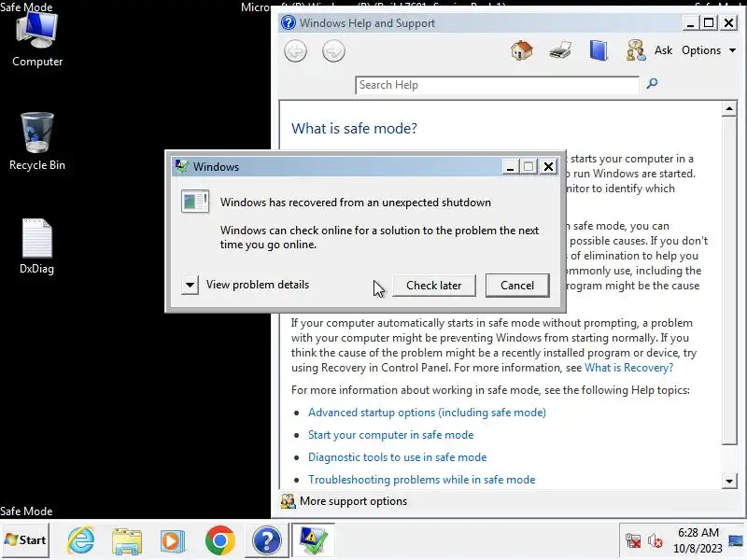Click the Windows dialog title bar icon
The image size is (747, 560).
(181, 166)
